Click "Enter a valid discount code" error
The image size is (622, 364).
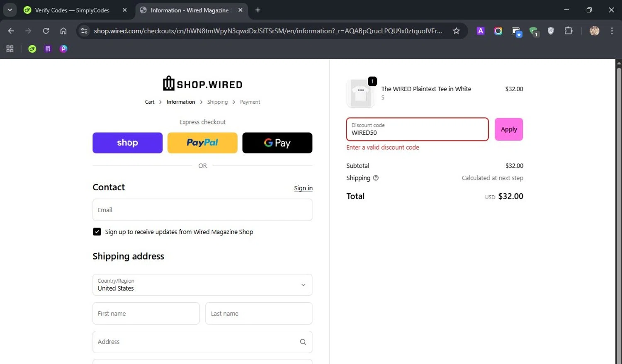coord(383,147)
